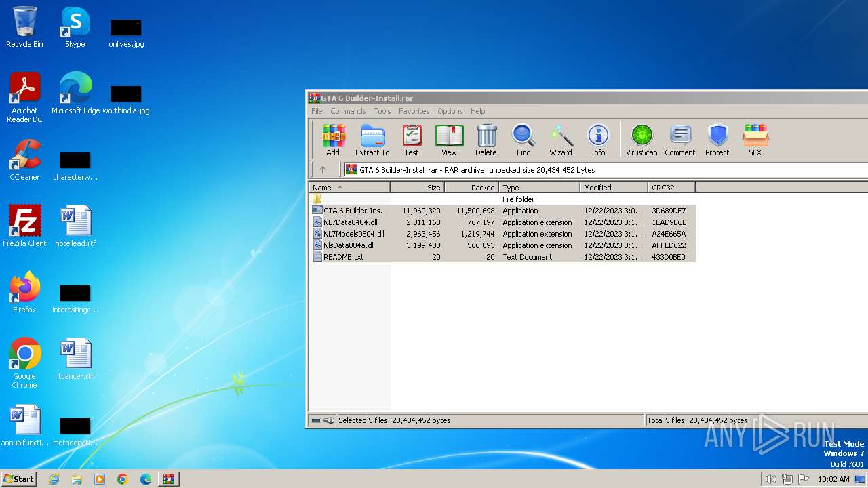Select worthindia.jpg desktop file

pos(126,99)
